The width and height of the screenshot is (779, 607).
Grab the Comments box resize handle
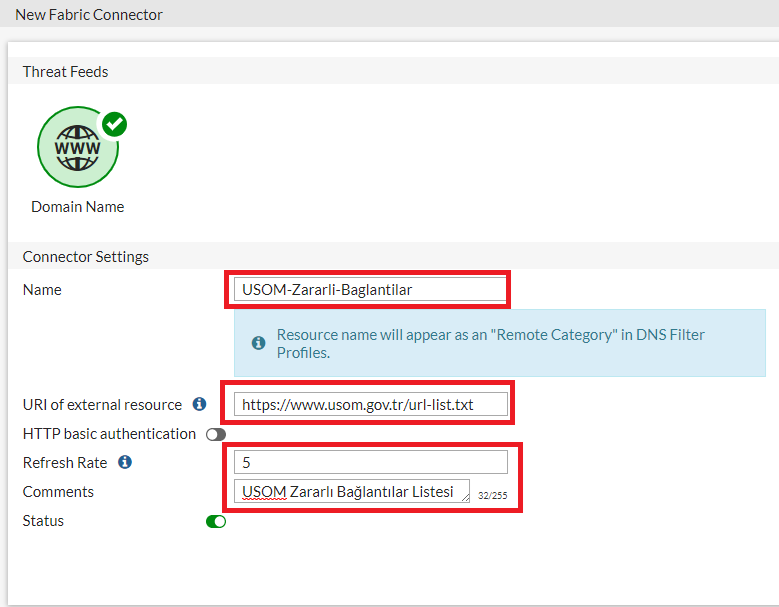[466, 498]
